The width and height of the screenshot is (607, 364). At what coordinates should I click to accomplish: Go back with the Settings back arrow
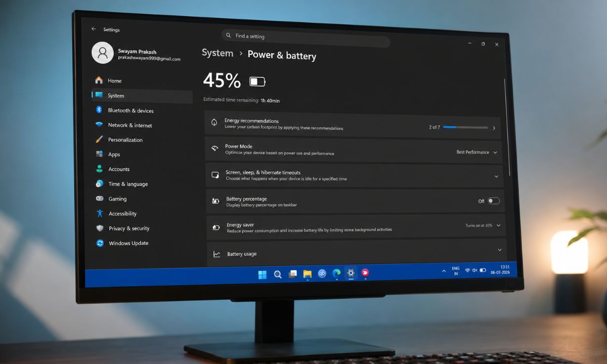94,29
